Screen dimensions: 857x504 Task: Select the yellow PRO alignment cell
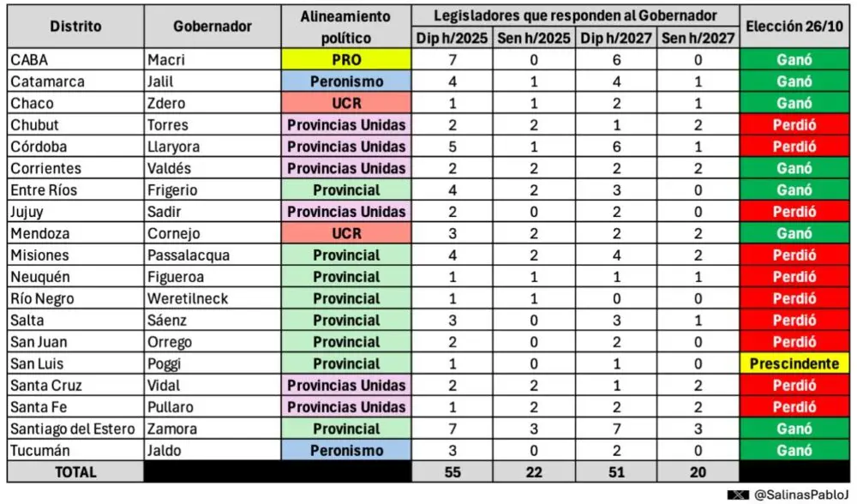tap(346, 60)
